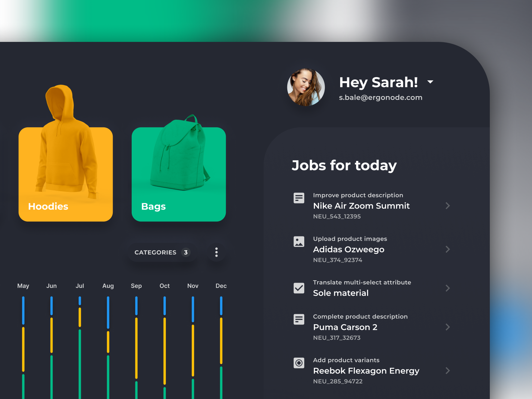Screen dimensions: 532x399
Task: Expand the Hey Sarah account dropdown arrow
Action: pos(430,82)
